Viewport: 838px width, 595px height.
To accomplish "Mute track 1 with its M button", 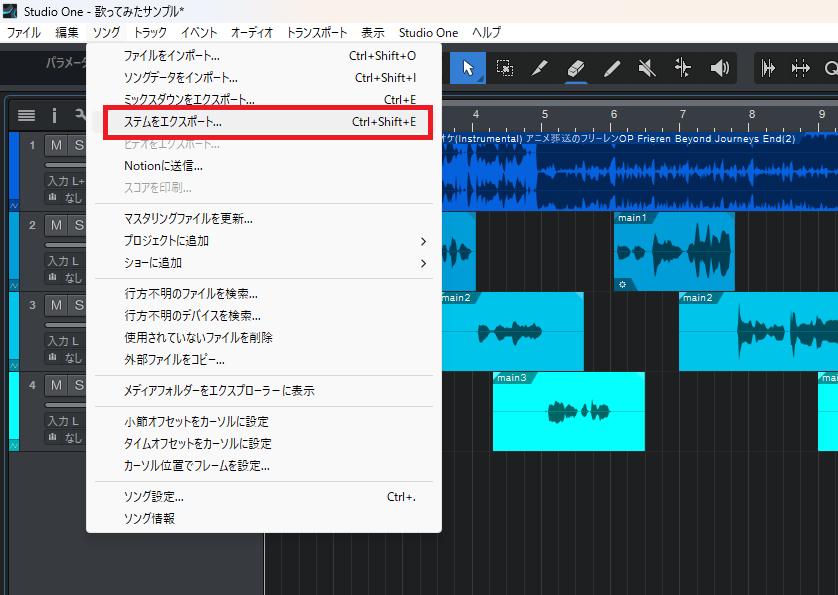I will point(57,143).
